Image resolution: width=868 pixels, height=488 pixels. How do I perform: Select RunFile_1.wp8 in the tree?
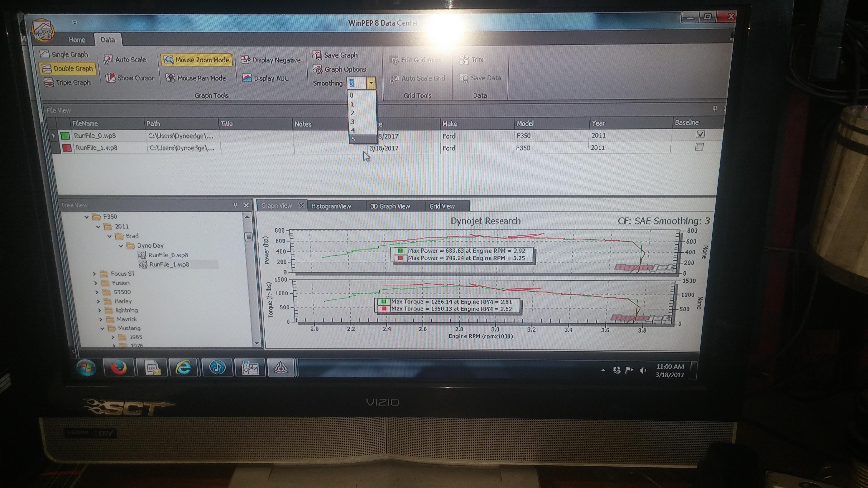pyautogui.click(x=169, y=264)
